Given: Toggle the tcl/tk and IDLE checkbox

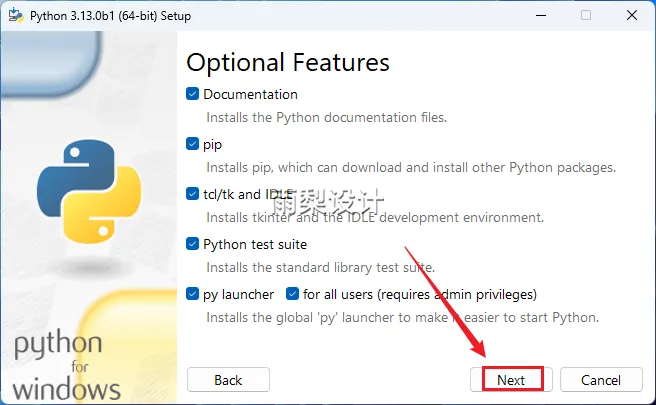Looking at the screenshot, I should (192, 194).
